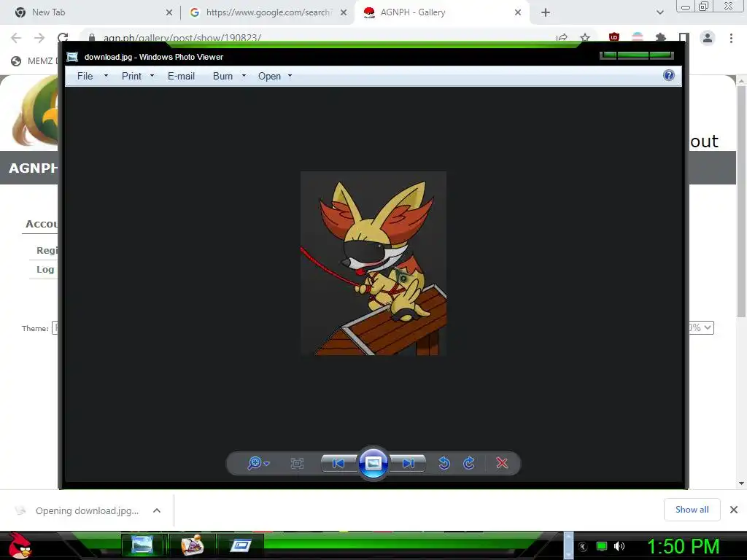Image resolution: width=747 pixels, height=560 pixels.
Task: Click the 1:50 PM clock
Action: click(683, 546)
